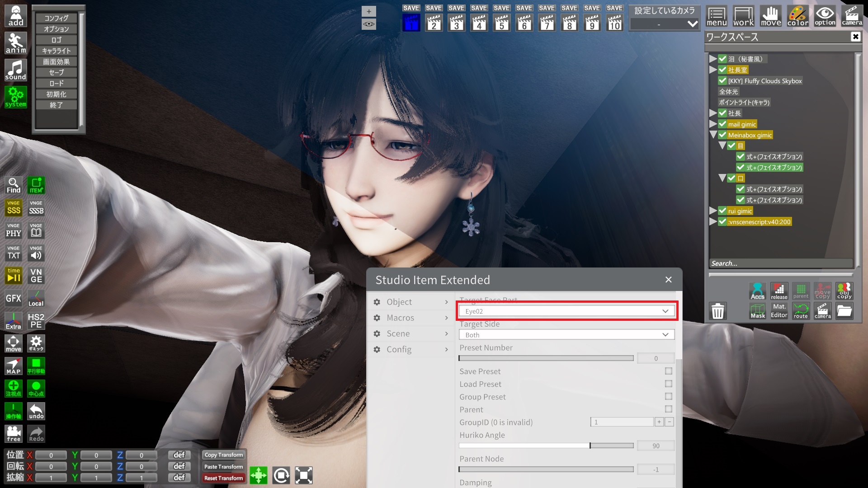The image size is (868, 488).
Task: Open the VNGE PHY tool
Action: click(14, 230)
